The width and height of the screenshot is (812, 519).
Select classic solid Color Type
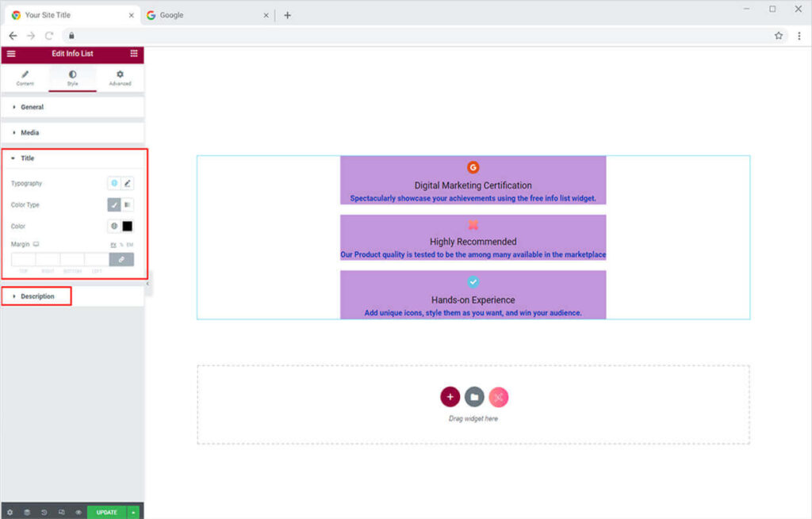(114, 204)
